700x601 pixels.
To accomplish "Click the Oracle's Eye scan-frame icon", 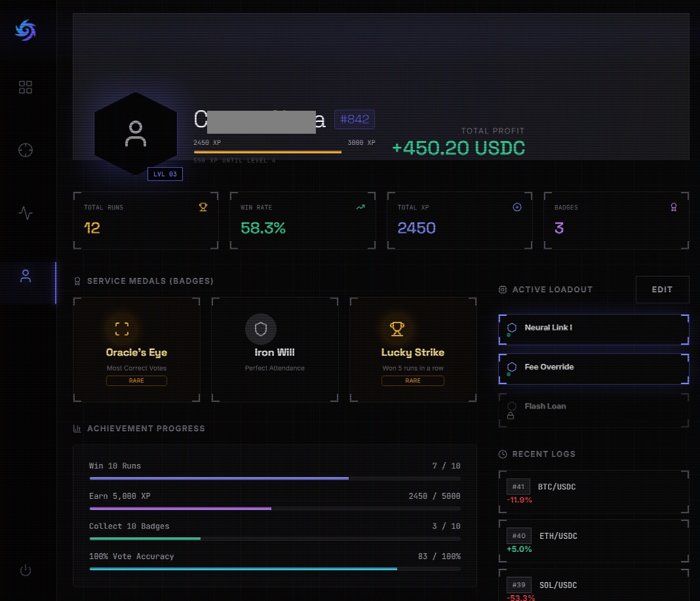I will pyautogui.click(x=122, y=329).
